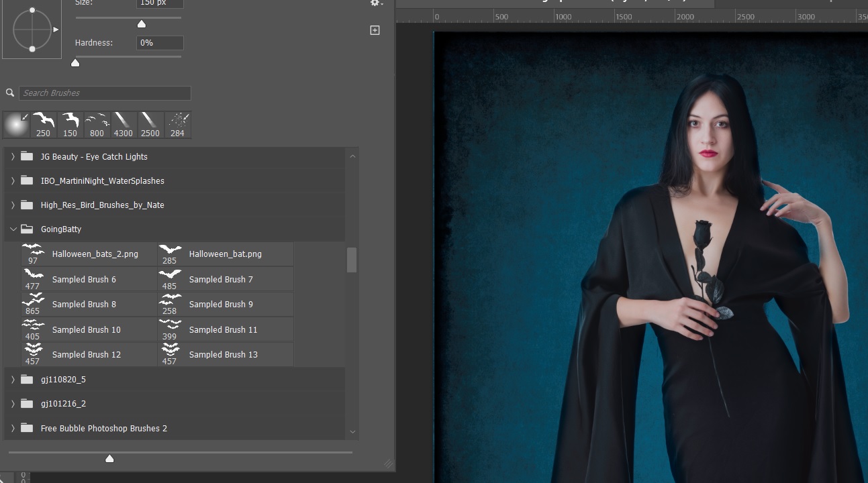This screenshot has height=483, width=868.
Task: Expand the Free Bubble Photoshop Brushes 2 folder
Action: (13, 428)
